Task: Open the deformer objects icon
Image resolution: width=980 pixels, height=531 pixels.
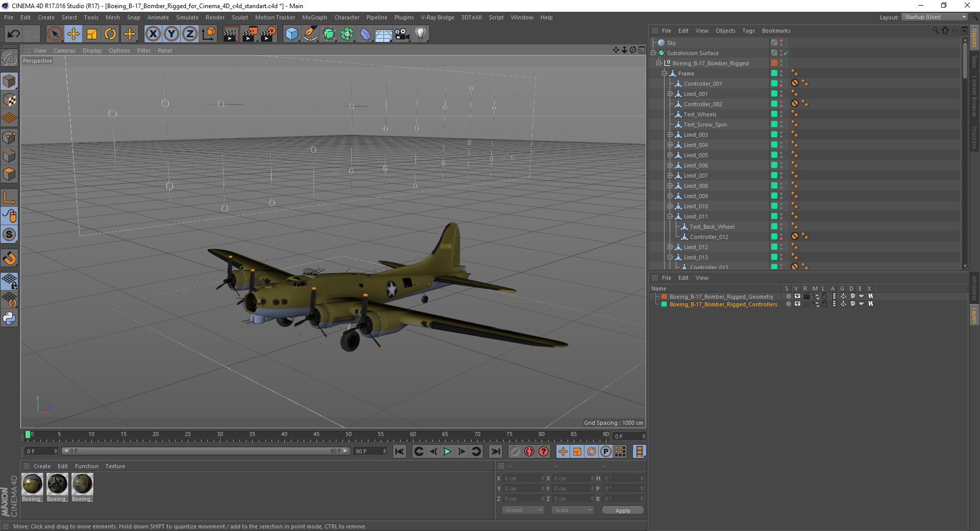Action: coord(365,34)
